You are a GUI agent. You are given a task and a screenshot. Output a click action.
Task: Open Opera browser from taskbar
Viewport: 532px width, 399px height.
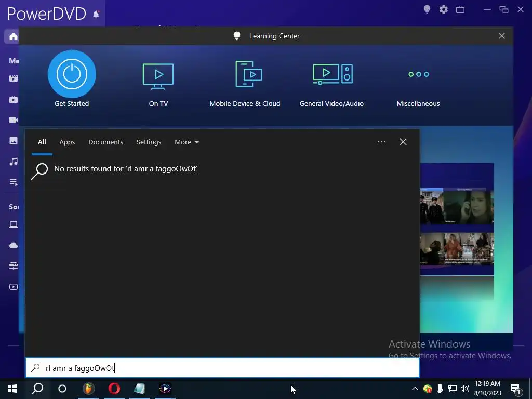tap(114, 389)
